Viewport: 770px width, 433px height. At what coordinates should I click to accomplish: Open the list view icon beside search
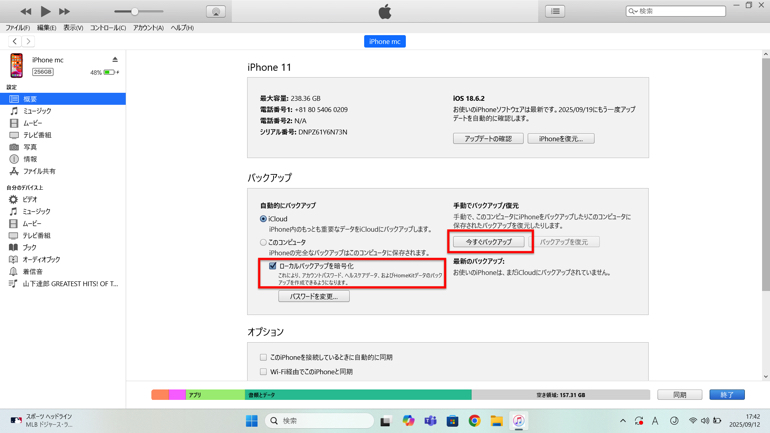[x=555, y=12]
